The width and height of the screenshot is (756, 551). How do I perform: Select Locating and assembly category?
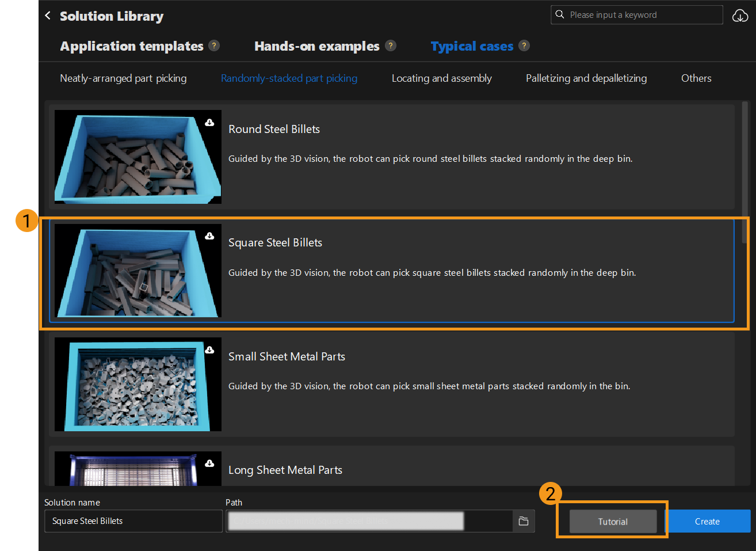tap(442, 78)
